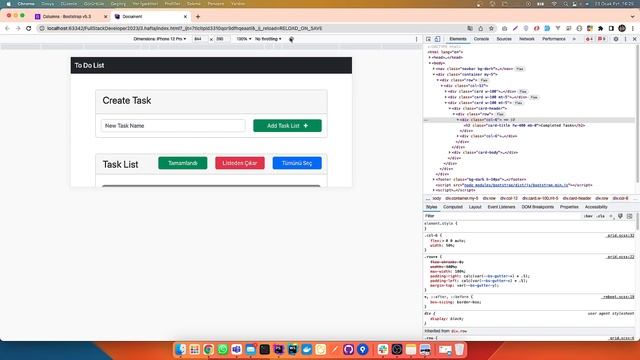640x360 pixels.
Task: Switch to the Console tab
Action: pyautogui.click(x=481, y=39)
